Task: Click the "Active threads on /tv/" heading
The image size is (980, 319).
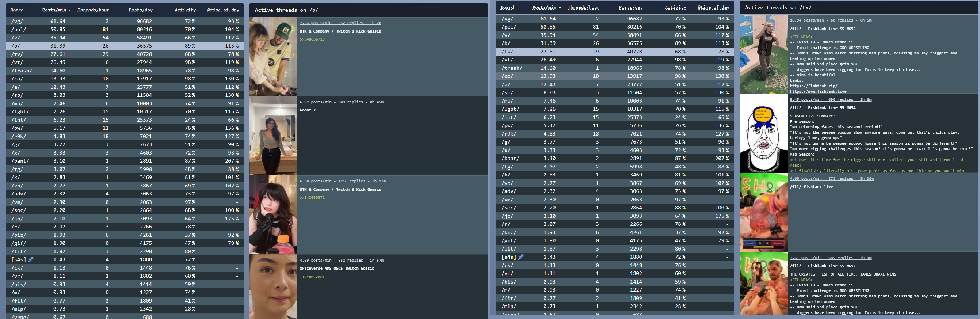Action: point(778,7)
